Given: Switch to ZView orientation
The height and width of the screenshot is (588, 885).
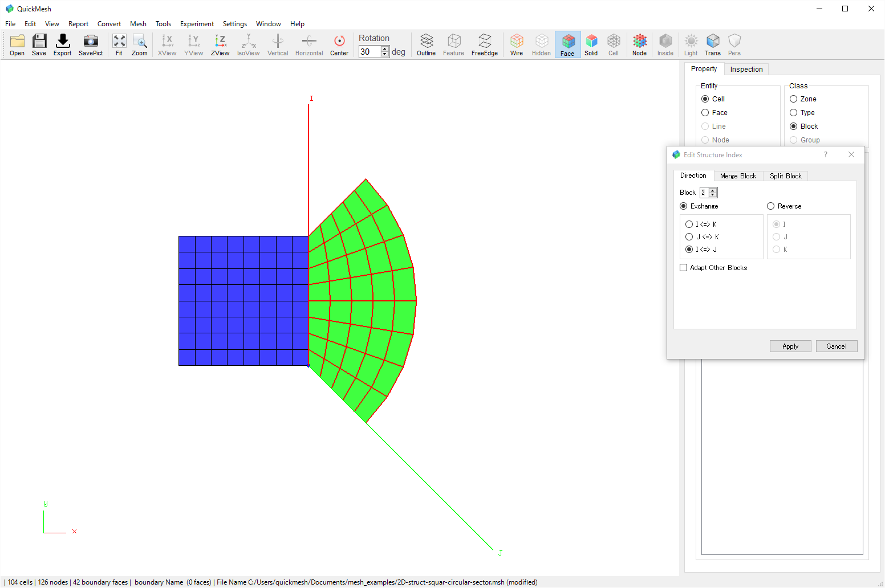Looking at the screenshot, I should click(220, 44).
